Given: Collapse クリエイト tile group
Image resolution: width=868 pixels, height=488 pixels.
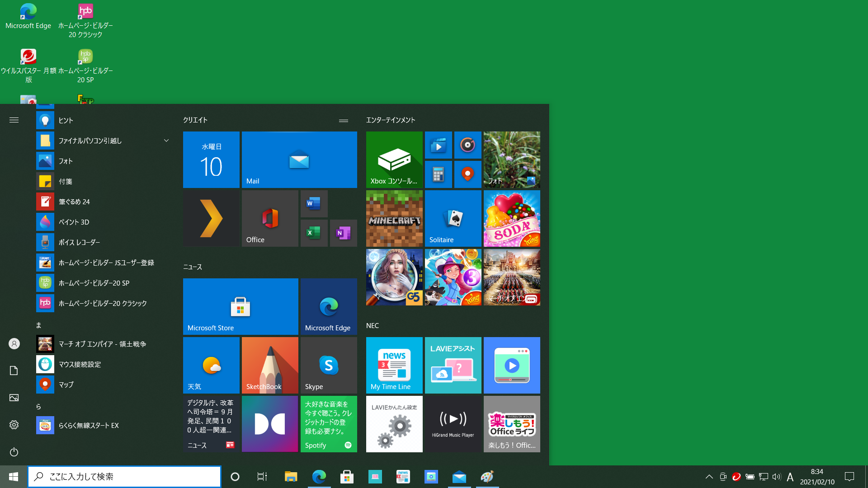Looking at the screenshot, I should pyautogui.click(x=344, y=120).
